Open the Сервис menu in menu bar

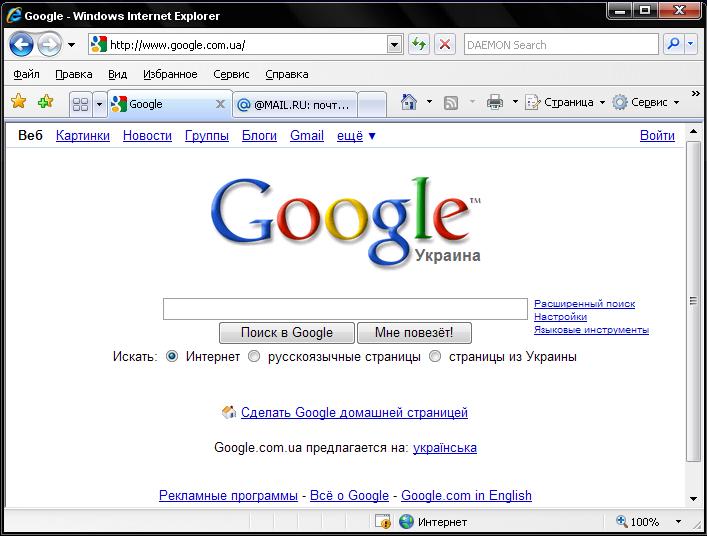231,74
